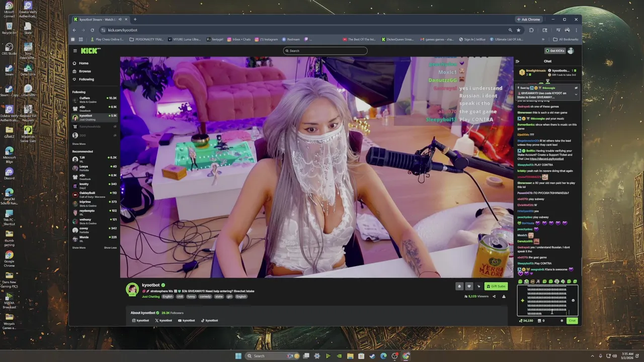
Task: Reload the page in Chrome
Action: click(92, 30)
